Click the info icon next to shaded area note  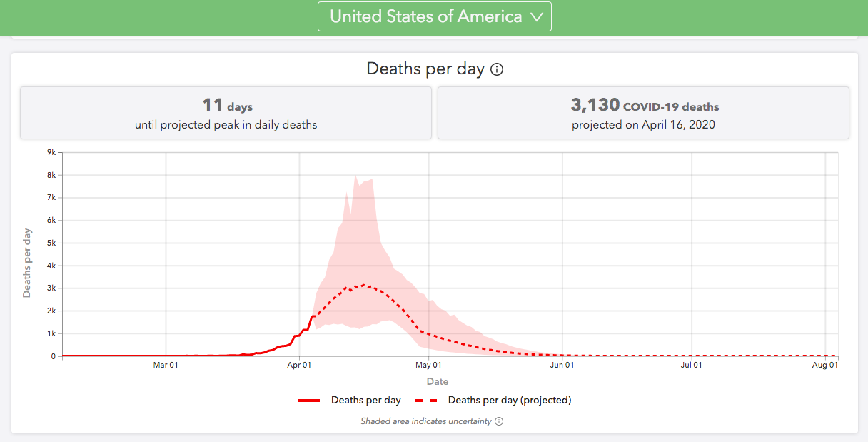499,421
